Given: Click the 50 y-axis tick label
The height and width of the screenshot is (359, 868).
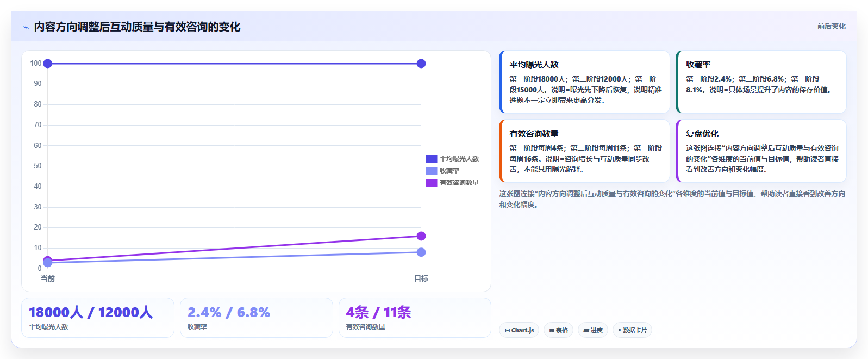Looking at the screenshot, I should 38,166.
